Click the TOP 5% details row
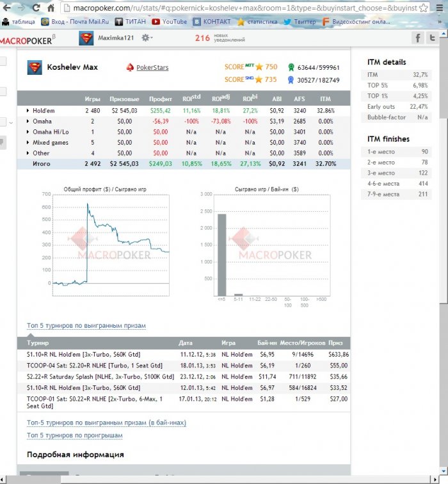The image size is (448, 484). [x=397, y=85]
